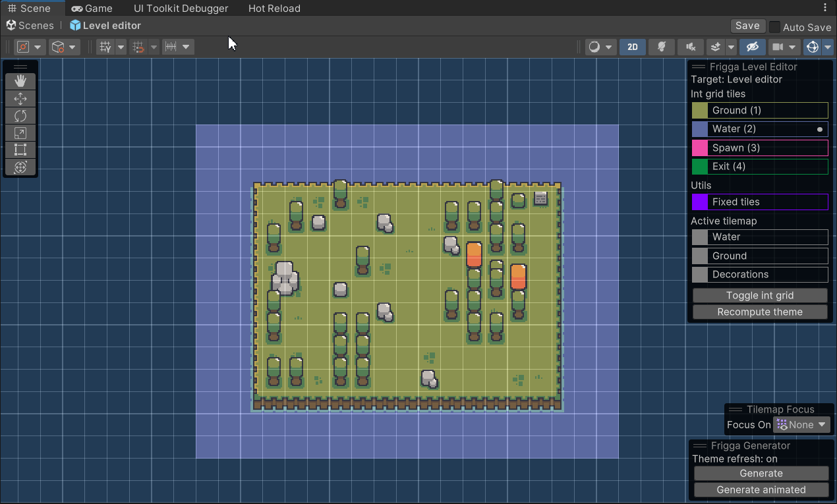This screenshot has height=504, width=837.
Task: Toggle 2D view mode
Action: pyautogui.click(x=633, y=47)
